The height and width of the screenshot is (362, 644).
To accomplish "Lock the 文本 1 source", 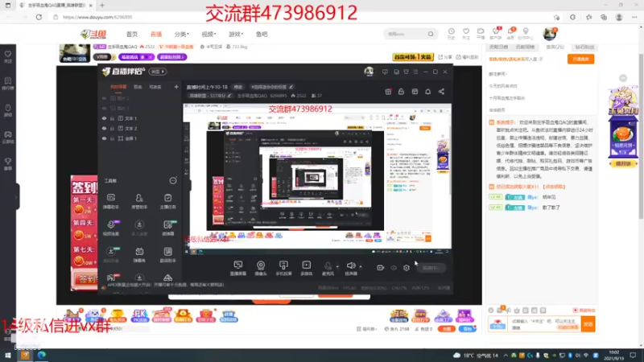I will pos(112,118).
